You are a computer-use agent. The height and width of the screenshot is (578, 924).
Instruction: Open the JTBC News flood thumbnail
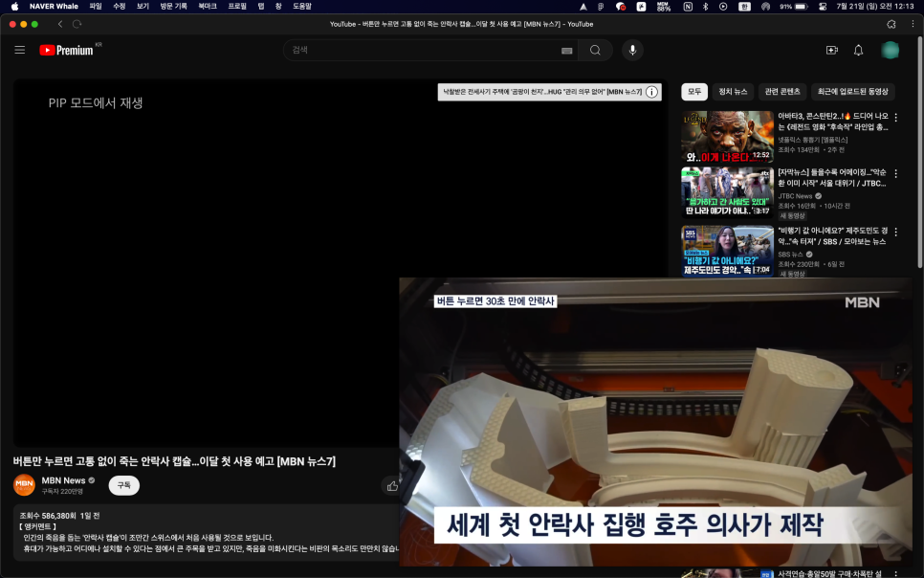(727, 193)
